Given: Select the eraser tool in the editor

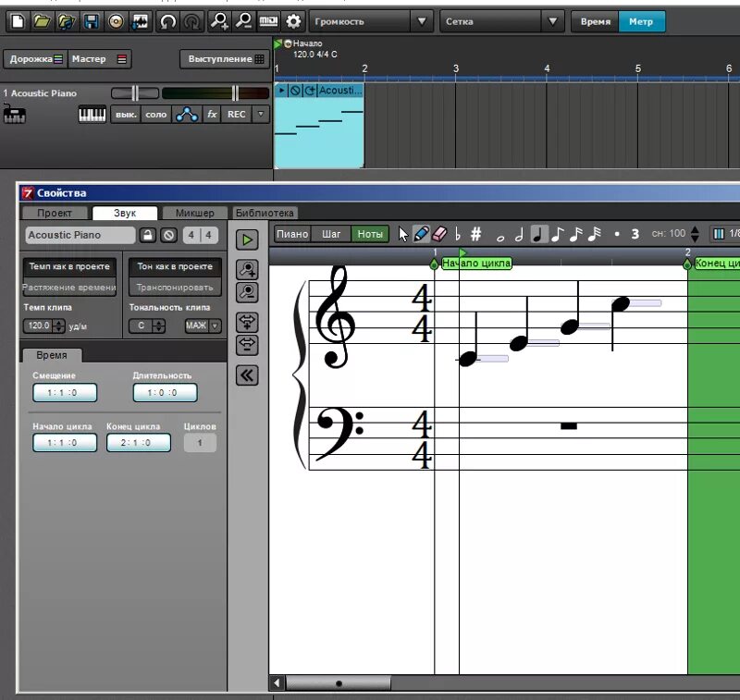Looking at the screenshot, I should (x=438, y=234).
